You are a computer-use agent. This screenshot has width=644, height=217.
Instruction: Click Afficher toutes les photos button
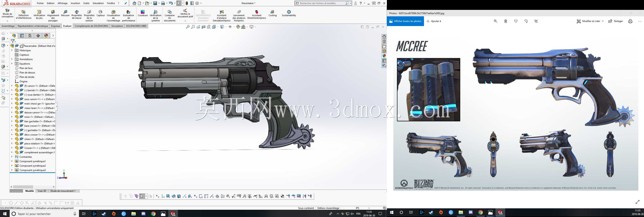pyautogui.click(x=405, y=21)
